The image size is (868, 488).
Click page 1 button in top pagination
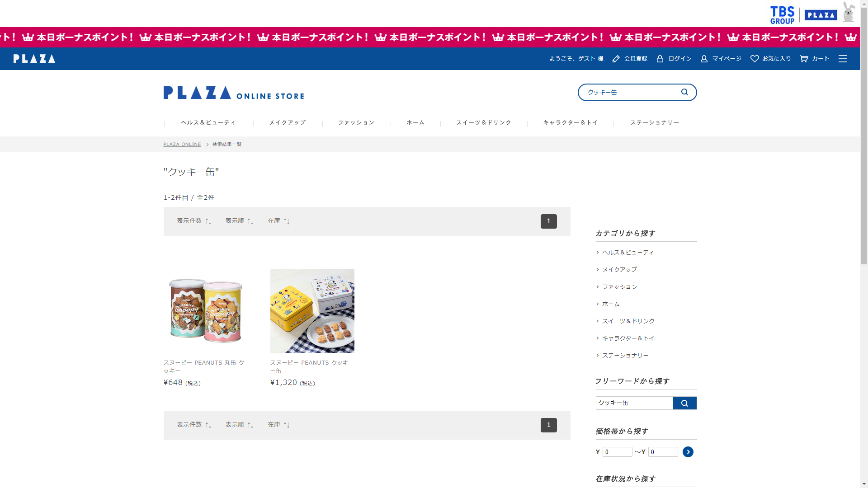[548, 221]
